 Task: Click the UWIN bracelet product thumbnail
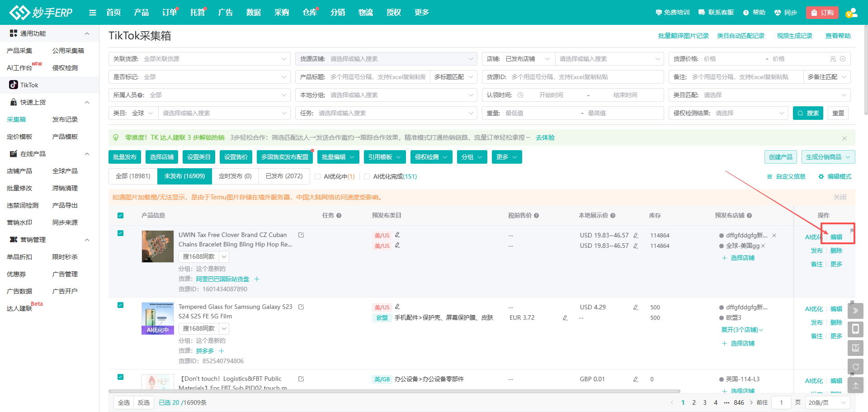(x=157, y=246)
